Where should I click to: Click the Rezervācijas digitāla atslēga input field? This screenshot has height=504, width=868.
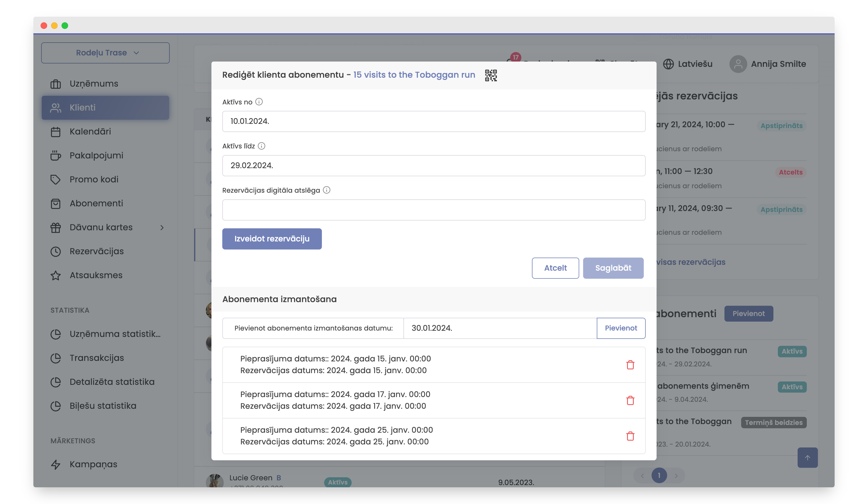click(433, 210)
